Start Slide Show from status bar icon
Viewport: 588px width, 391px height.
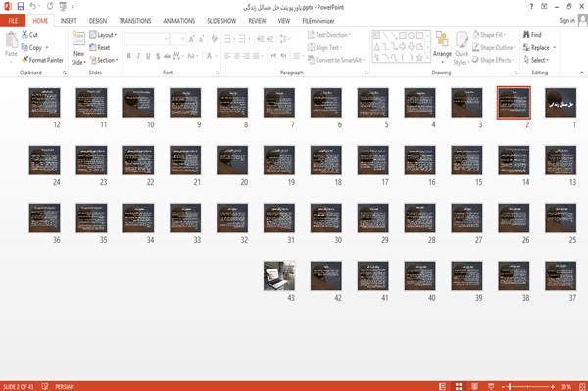pyautogui.click(x=491, y=386)
